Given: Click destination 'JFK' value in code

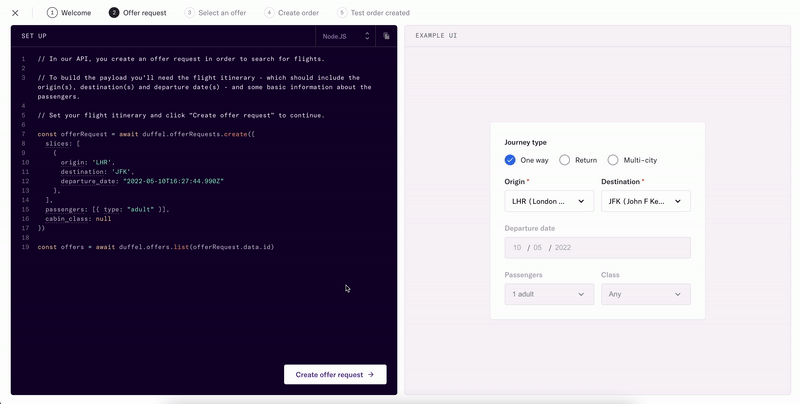Looking at the screenshot, I should coord(123,172).
